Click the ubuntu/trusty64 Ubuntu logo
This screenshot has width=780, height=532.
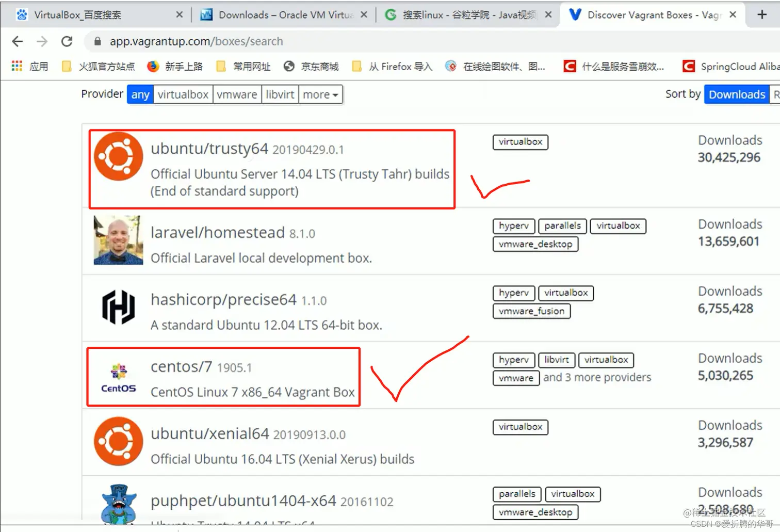(118, 156)
